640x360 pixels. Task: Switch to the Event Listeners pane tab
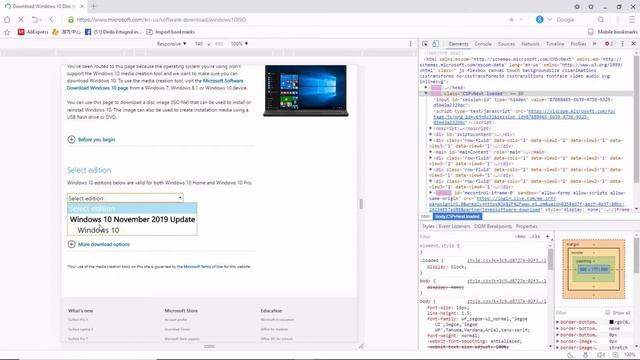coord(454,226)
